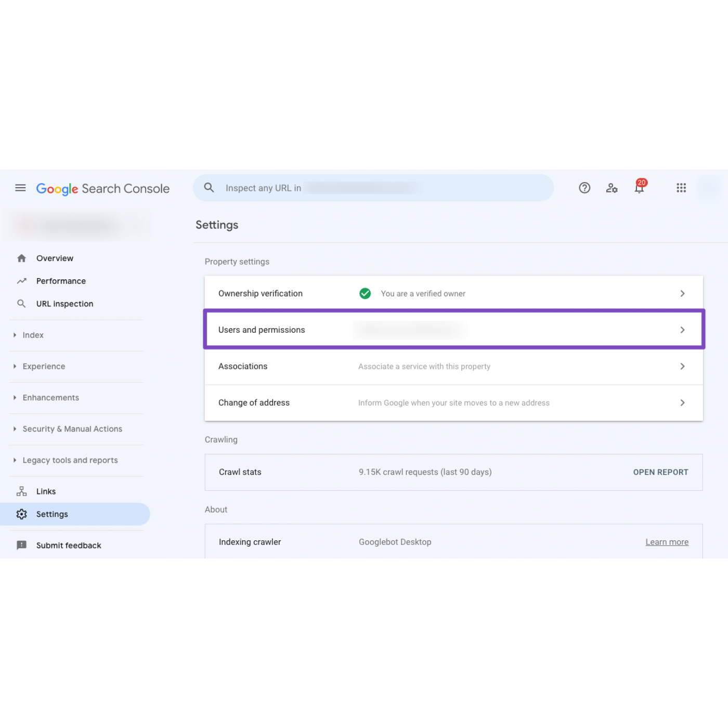Open the hamburger main menu
728x728 pixels.
pyautogui.click(x=20, y=188)
